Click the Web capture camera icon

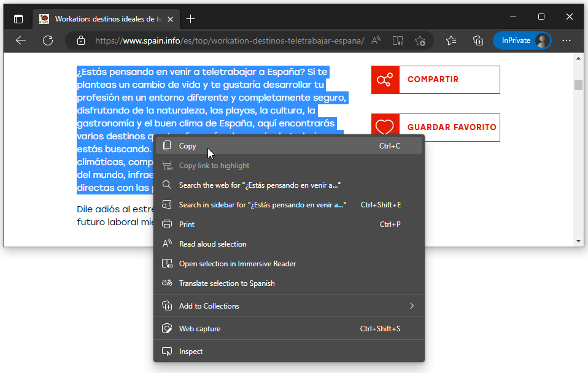[x=166, y=328]
